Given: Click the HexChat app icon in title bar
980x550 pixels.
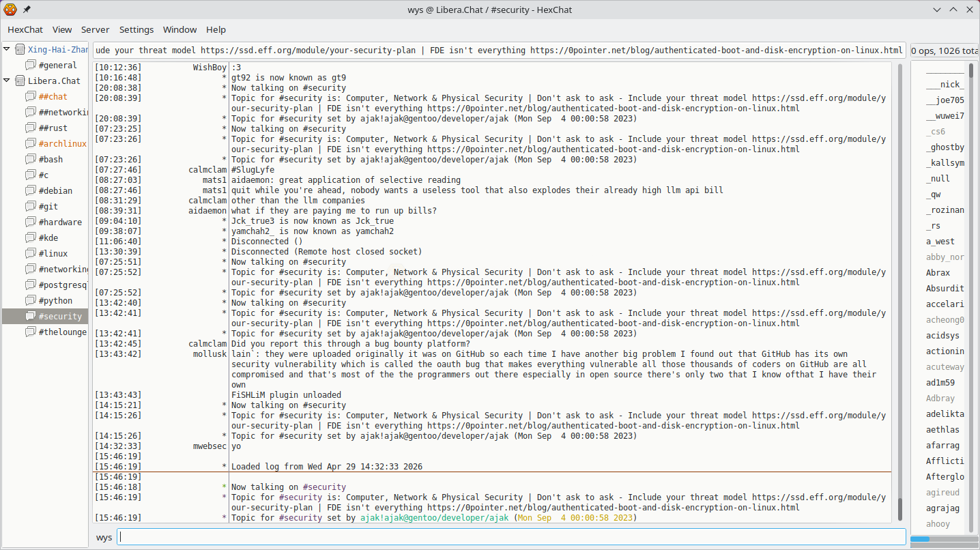Looking at the screenshot, I should coord(10,10).
